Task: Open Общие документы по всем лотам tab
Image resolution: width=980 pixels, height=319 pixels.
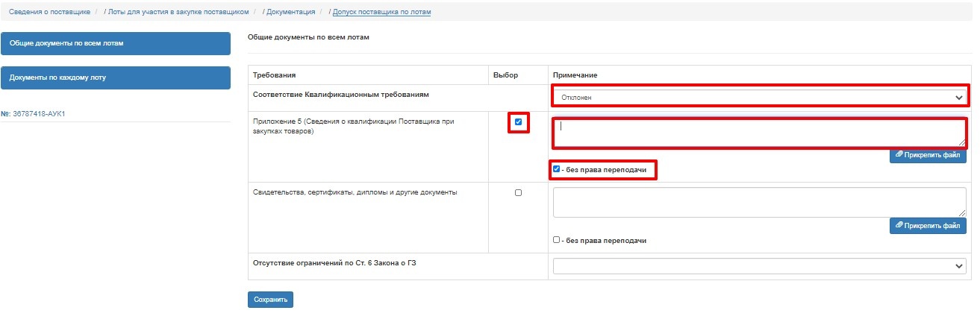Action: [x=116, y=43]
